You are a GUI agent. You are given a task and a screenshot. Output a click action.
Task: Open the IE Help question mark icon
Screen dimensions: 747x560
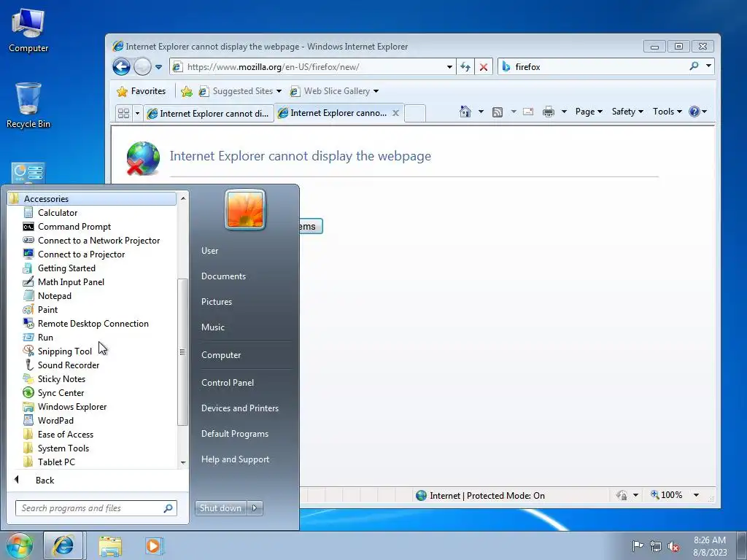694,112
